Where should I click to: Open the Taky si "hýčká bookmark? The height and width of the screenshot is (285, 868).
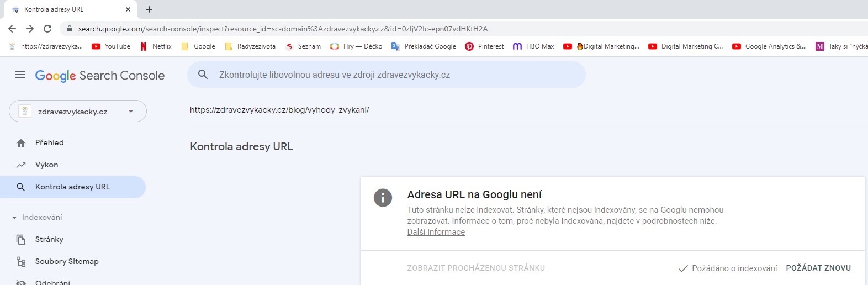coord(841,46)
